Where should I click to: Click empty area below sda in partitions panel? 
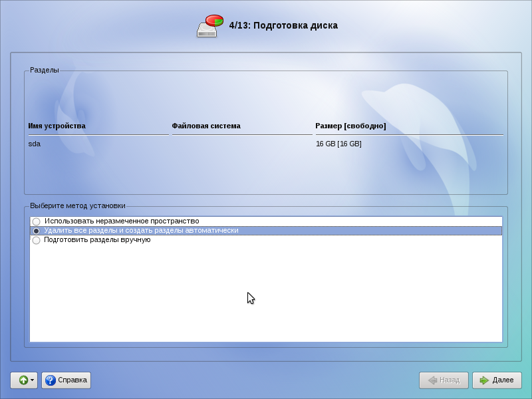click(266, 172)
